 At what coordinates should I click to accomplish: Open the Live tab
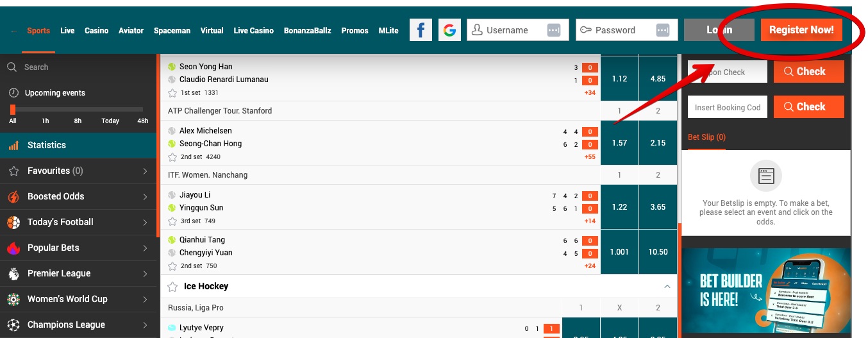coord(67,31)
